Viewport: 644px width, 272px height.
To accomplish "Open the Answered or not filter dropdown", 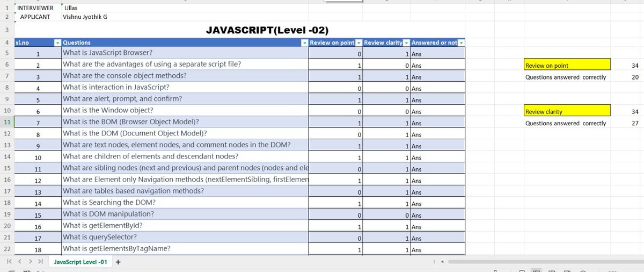I will click(462, 42).
